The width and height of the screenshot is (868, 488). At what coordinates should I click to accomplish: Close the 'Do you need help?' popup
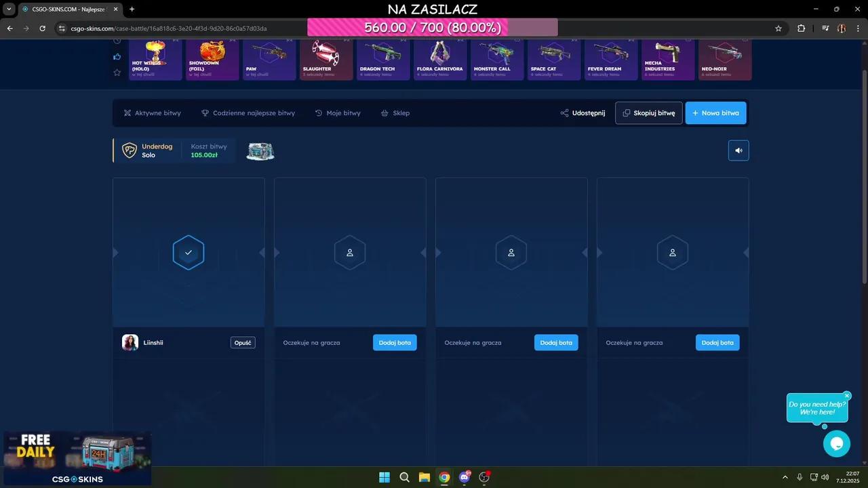tap(847, 396)
